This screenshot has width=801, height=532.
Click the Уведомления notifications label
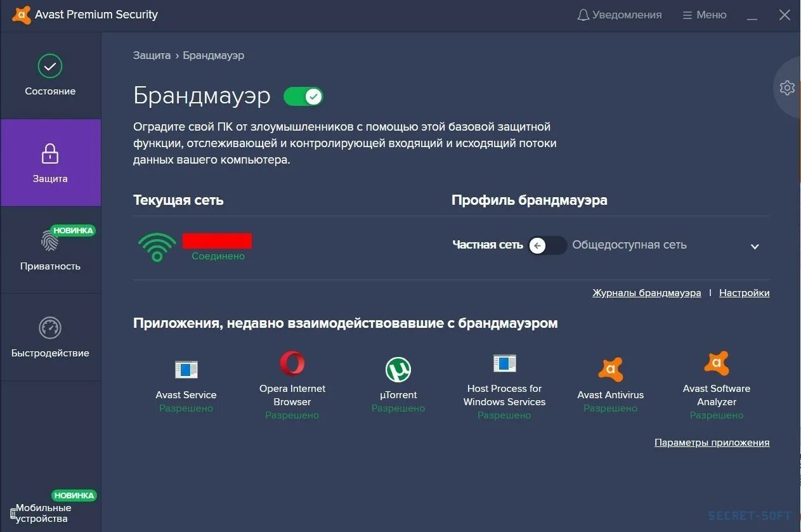click(627, 15)
